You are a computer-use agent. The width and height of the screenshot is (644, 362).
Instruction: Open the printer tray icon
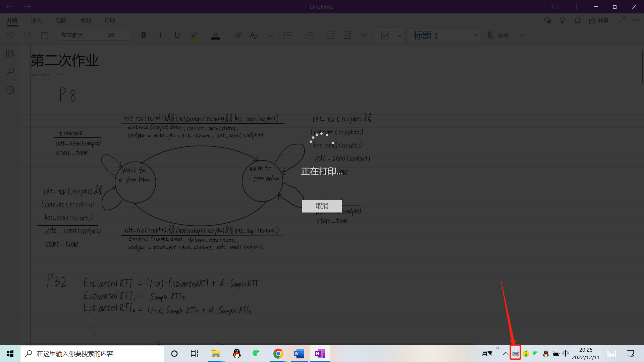click(x=516, y=354)
